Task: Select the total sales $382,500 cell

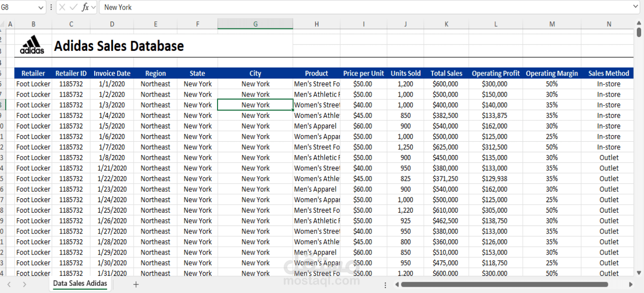Action: 446,116
